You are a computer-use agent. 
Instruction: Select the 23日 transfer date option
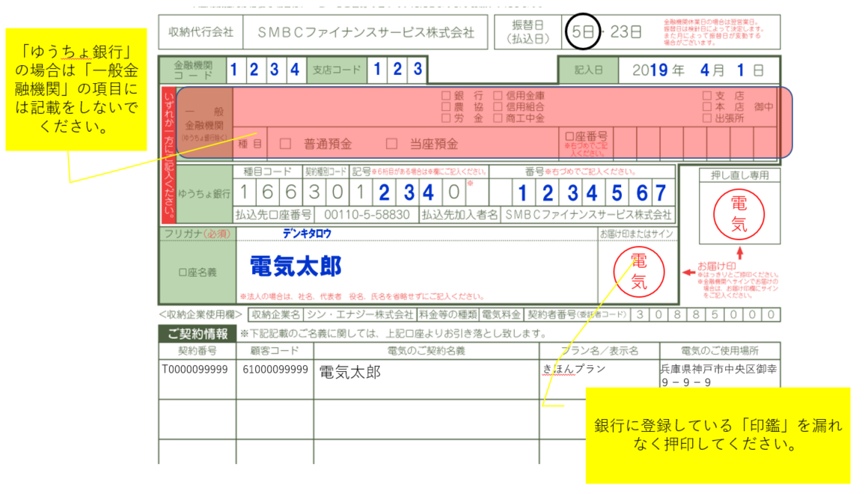point(626,31)
